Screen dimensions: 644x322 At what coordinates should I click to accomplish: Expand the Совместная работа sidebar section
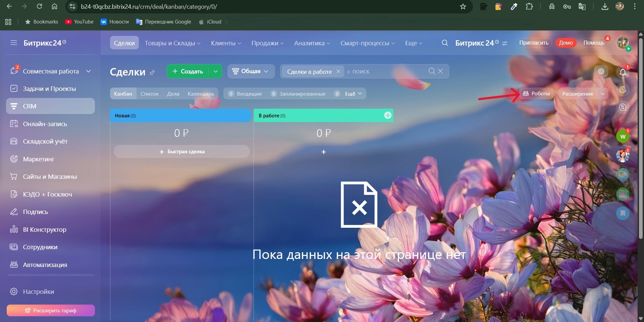(89, 71)
